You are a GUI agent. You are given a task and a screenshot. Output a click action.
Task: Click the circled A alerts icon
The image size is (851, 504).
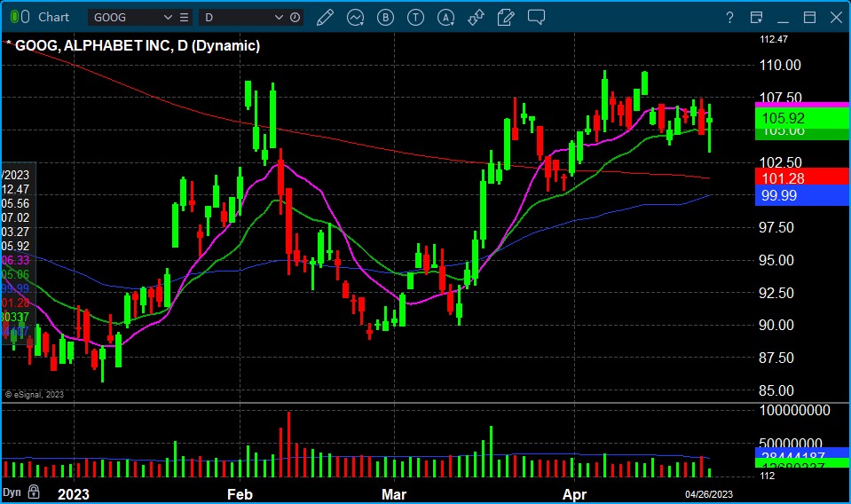click(x=445, y=18)
